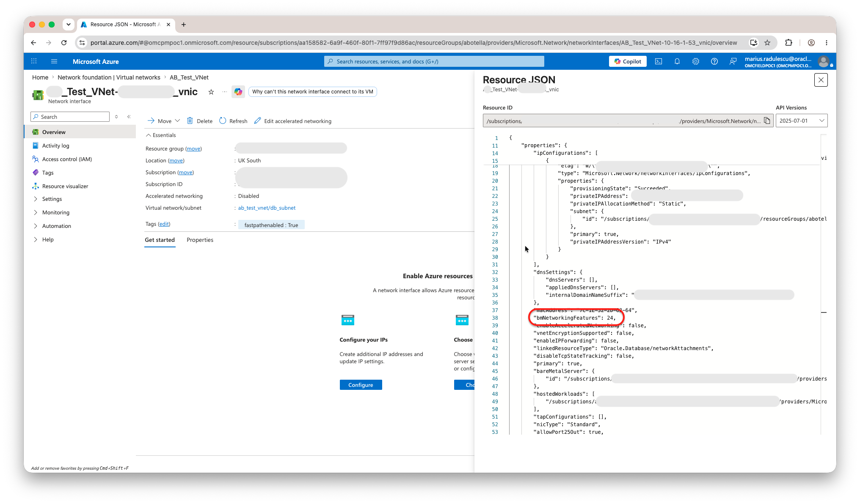Click the "bmNetworkingFeatures": 24 line in JSON
The height and width of the screenshot is (504, 860).
tap(574, 318)
